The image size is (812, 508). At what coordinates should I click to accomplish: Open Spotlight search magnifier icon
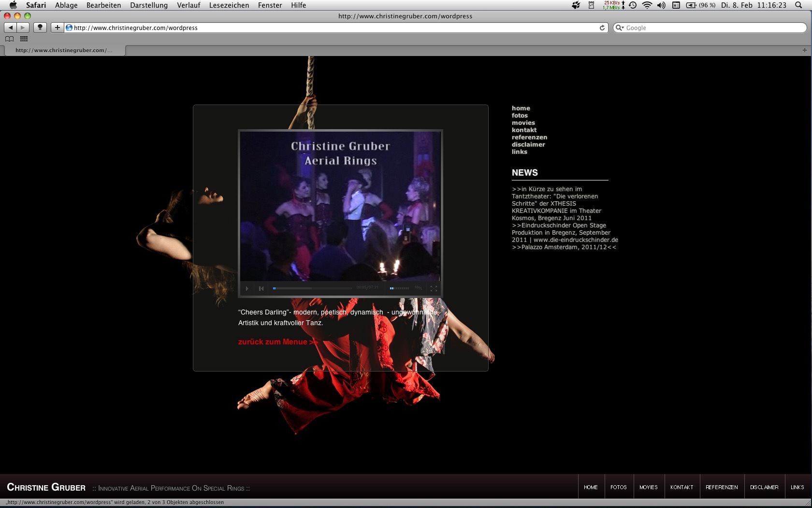pyautogui.click(x=798, y=5)
